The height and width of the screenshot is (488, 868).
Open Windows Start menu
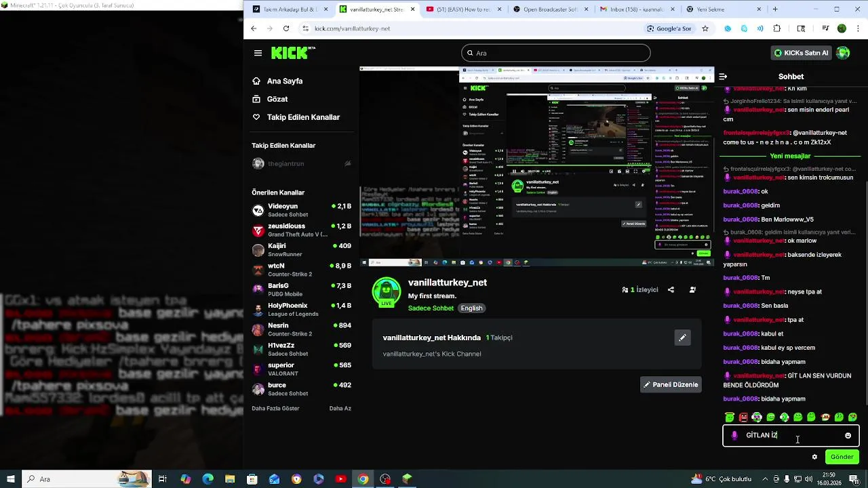9,479
